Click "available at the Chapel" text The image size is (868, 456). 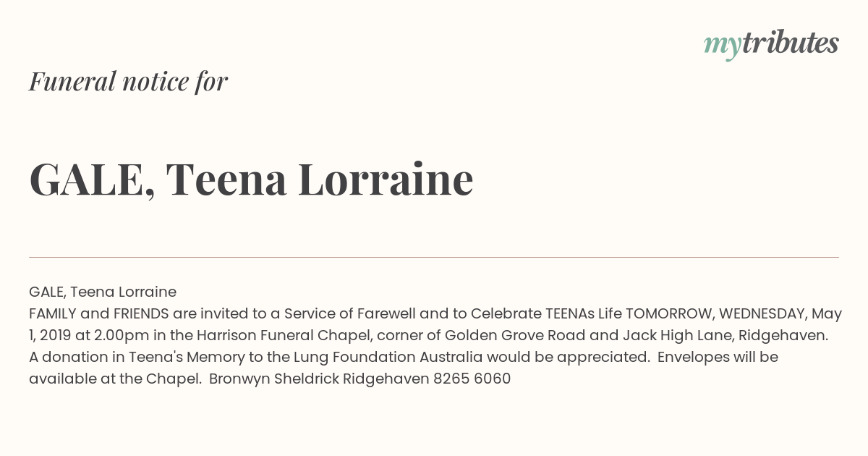tap(115, 379)
